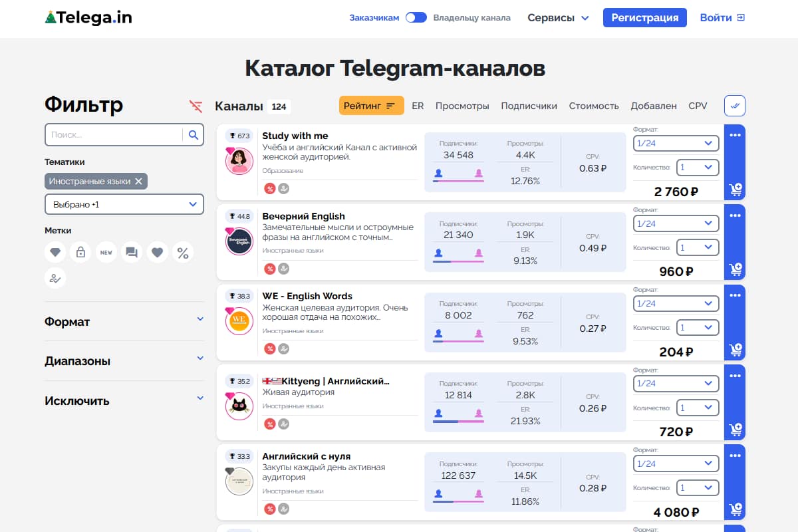798x532 pixels.
Task: Expand the Формат filter section
Action: [124, 322]
